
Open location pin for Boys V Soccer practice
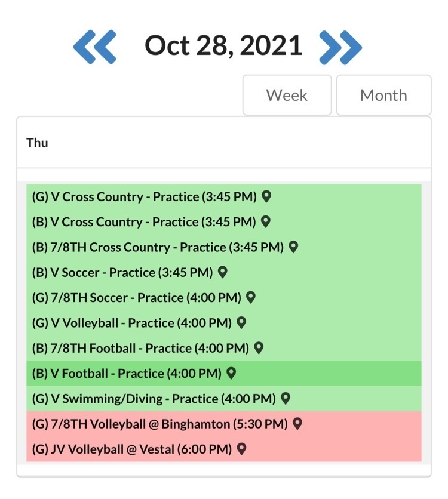tap(223, 272)
